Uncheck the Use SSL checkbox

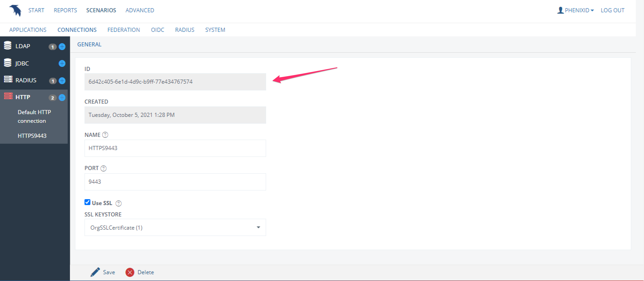pyautogui.click(x=87, y=202)
